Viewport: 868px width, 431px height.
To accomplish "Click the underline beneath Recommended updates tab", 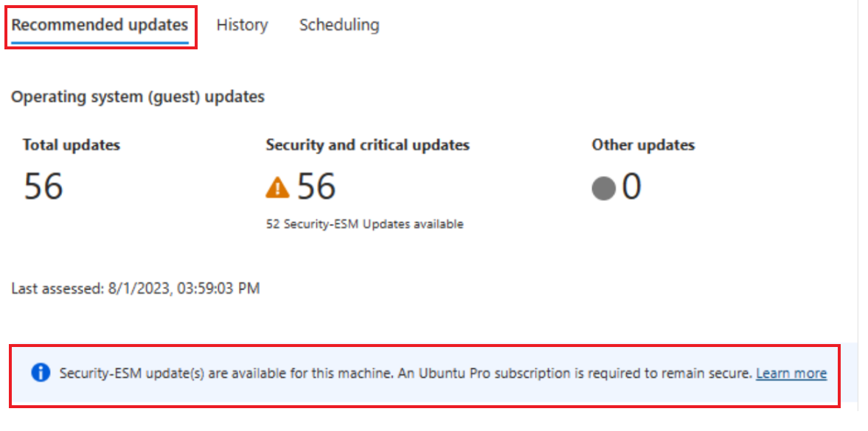I will tap(100, 43).
